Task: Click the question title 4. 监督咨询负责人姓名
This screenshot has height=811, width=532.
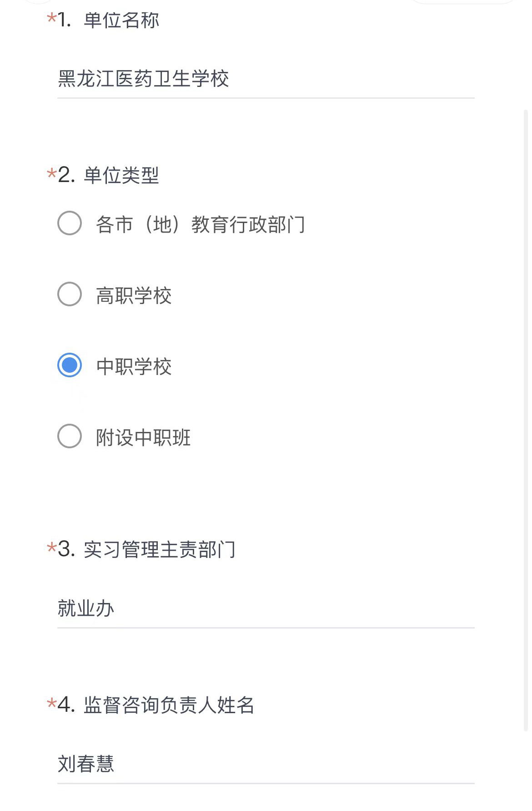Action: pos(156,705)
